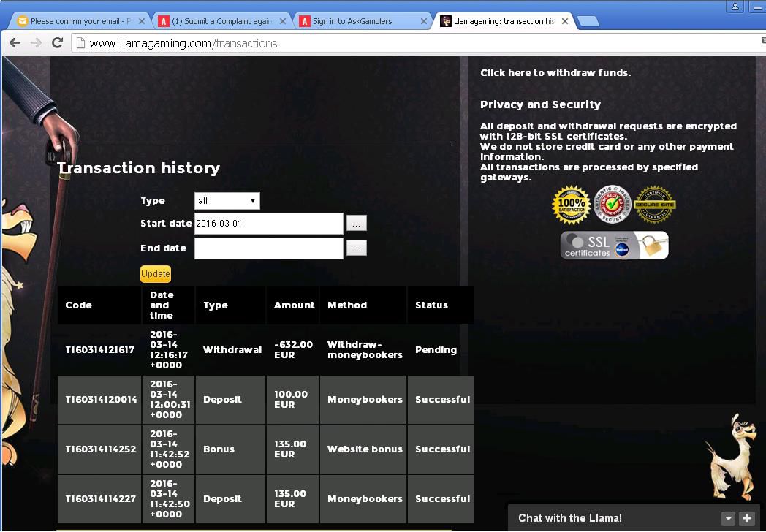The image size is (766, 532).
Task: Click date '2016-03-14 12:16:17 +0000'
Action: point(169,350)
